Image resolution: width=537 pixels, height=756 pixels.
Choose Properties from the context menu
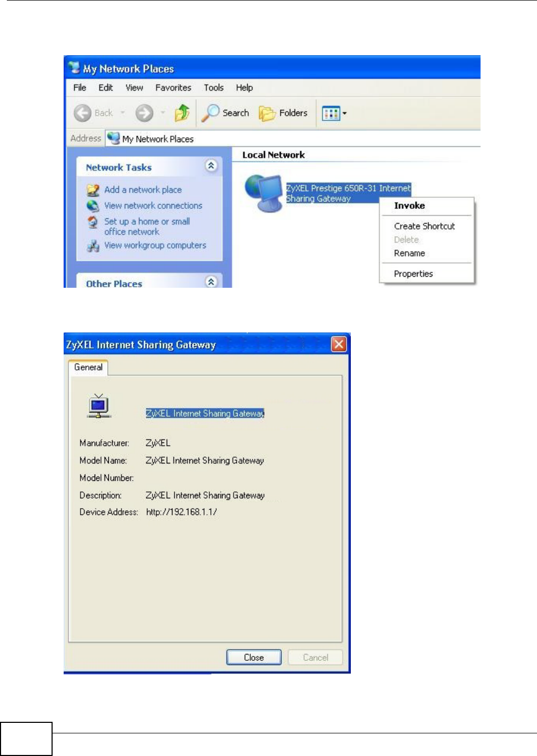pos(413,274)
